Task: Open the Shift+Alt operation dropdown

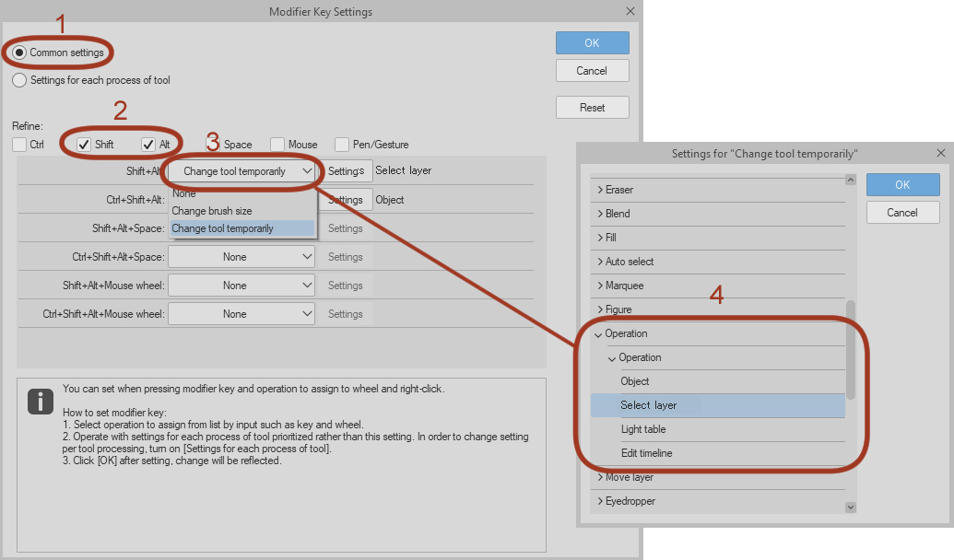Action: (x=243, y=171)
